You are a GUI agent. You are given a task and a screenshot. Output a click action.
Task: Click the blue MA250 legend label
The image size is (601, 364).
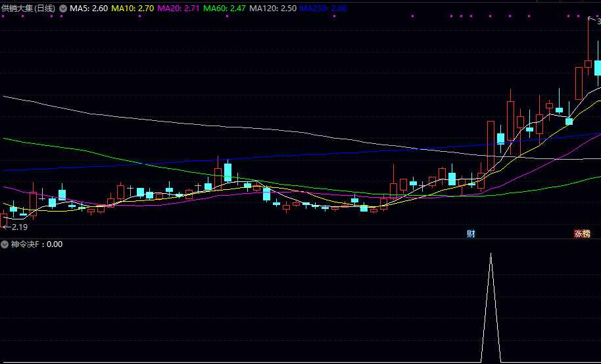(324, 9)
